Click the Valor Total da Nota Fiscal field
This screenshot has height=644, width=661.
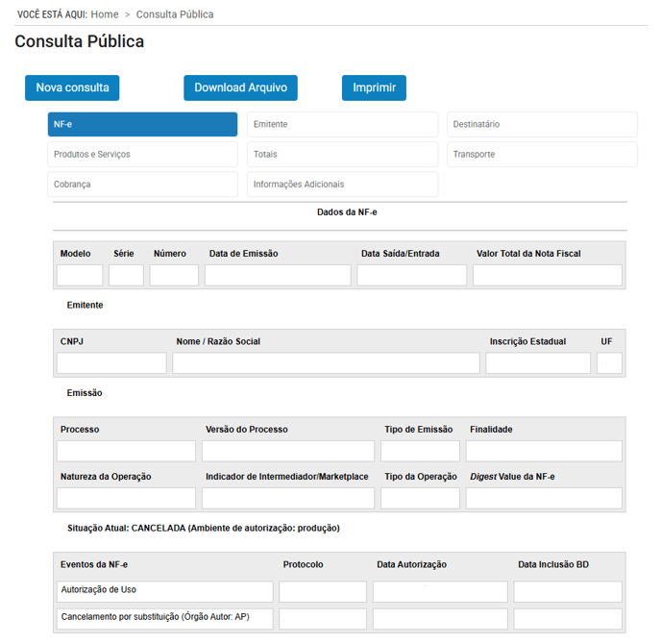click(x=547, y=276)
